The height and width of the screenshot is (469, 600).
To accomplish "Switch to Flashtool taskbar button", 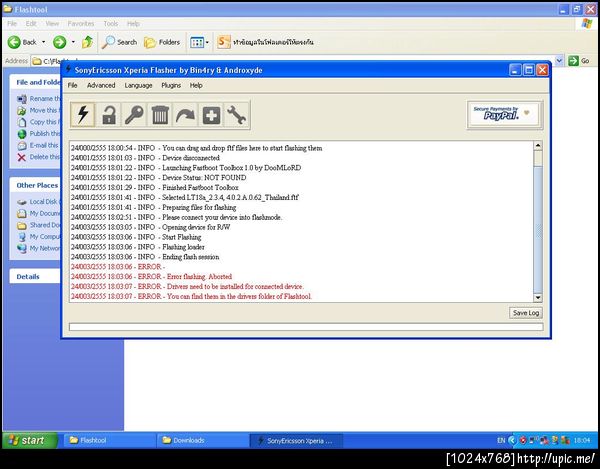I will (109, 440).
